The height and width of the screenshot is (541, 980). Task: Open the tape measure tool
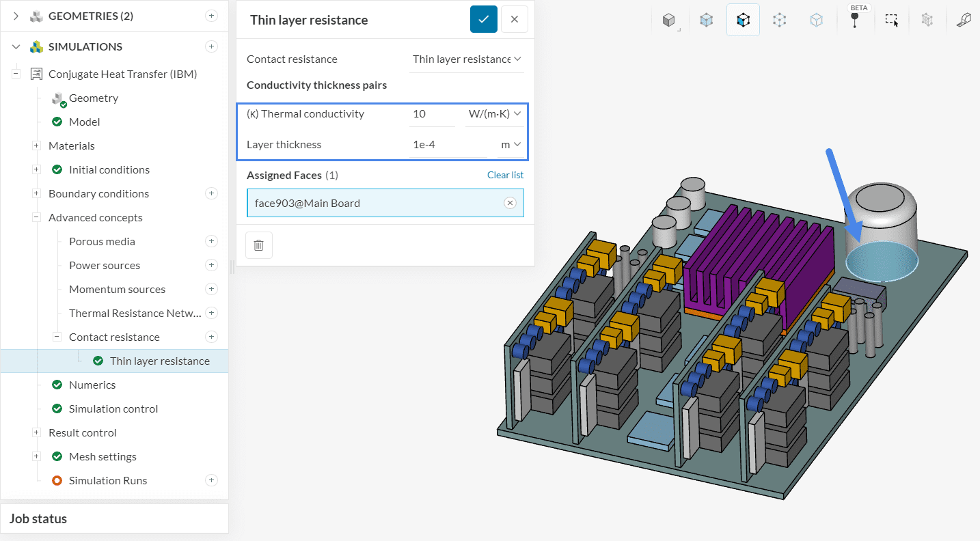tap(964, 20)
